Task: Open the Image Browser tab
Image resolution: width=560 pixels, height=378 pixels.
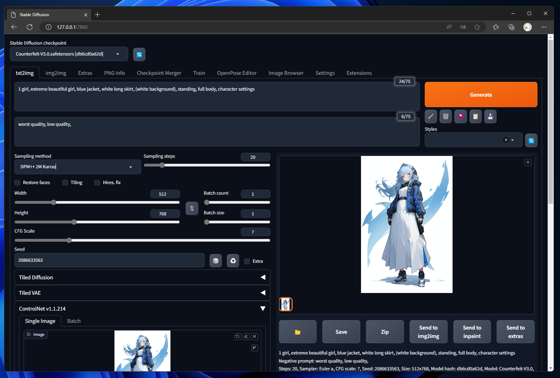Action: [286, 73]
